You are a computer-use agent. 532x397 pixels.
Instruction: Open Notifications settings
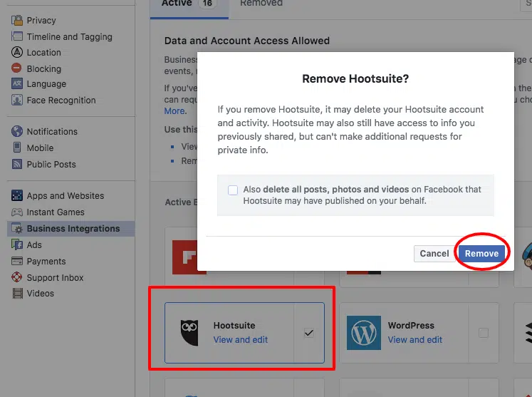[x=52, y=131]
